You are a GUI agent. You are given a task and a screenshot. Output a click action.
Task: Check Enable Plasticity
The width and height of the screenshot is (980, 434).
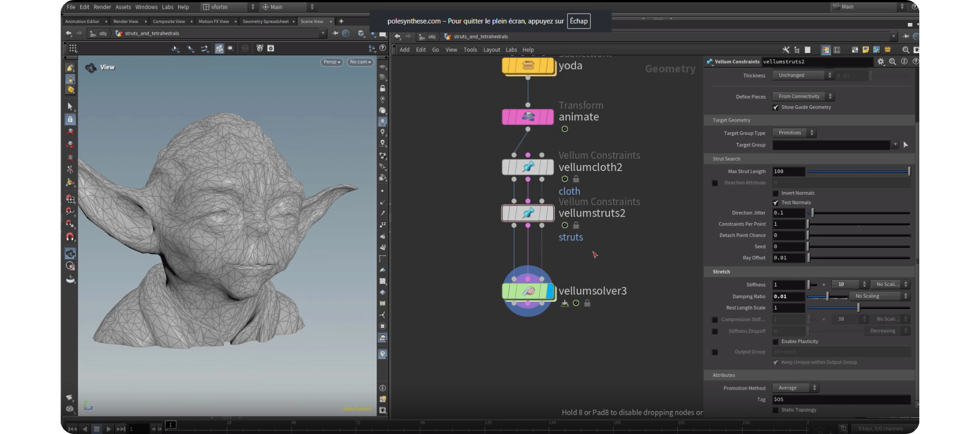tap(776, 342)
